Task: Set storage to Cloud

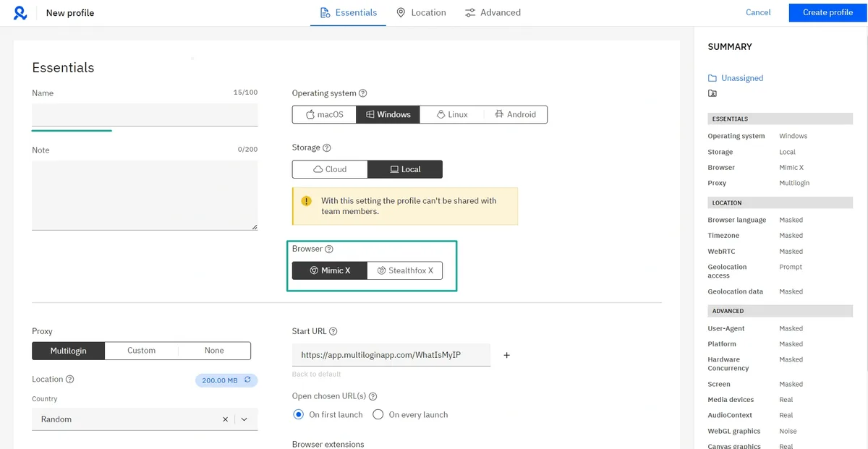Action: (330, 169)
